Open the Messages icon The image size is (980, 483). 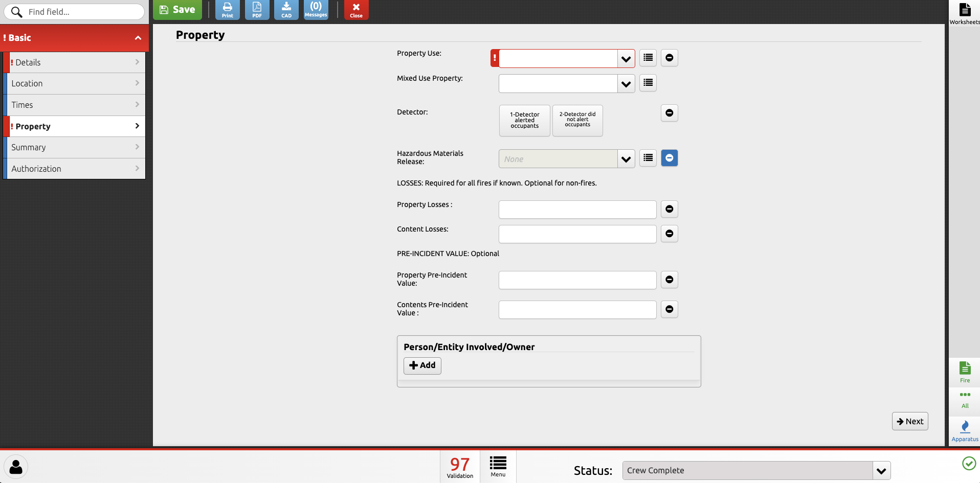316,10
